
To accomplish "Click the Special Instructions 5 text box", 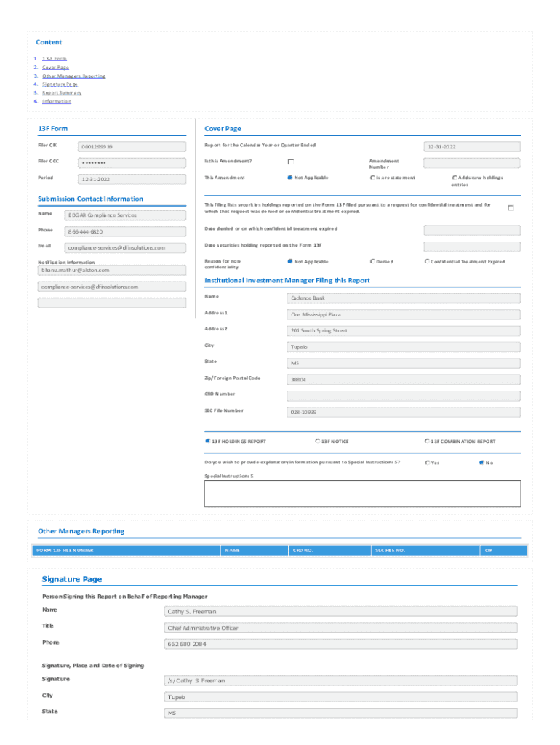I will [x=362, y=493].
